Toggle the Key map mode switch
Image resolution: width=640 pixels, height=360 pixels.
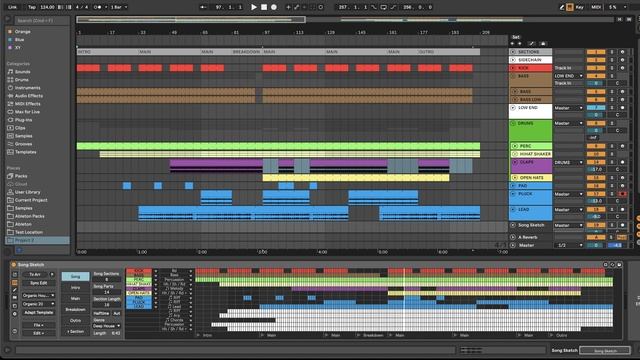(x=579, y=7)
